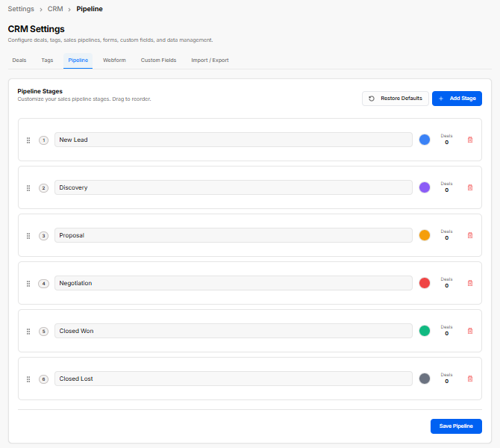Click the stage number 2 badge
500x448 pixels.
click(x=44, y=188)
